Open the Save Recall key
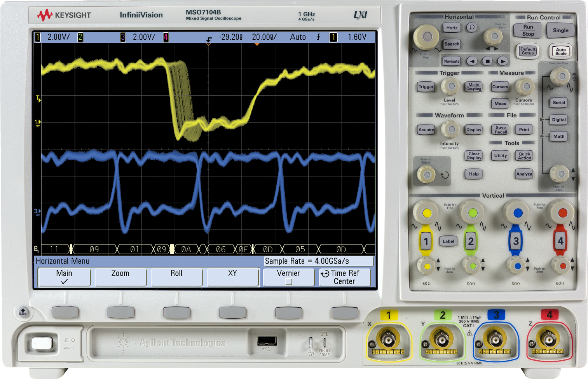Screen dimensions: 588x379 click(x=501, y=130)
